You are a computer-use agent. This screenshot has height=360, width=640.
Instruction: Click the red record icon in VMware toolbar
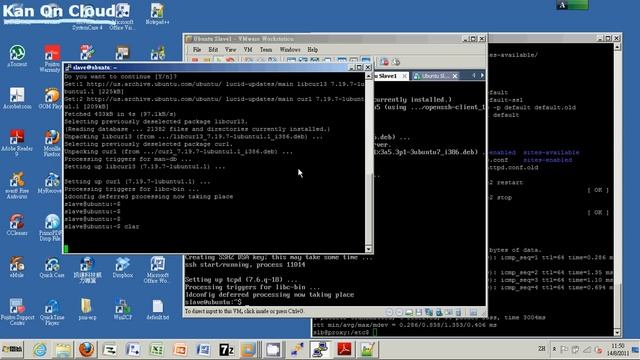[x=384, y=62]
